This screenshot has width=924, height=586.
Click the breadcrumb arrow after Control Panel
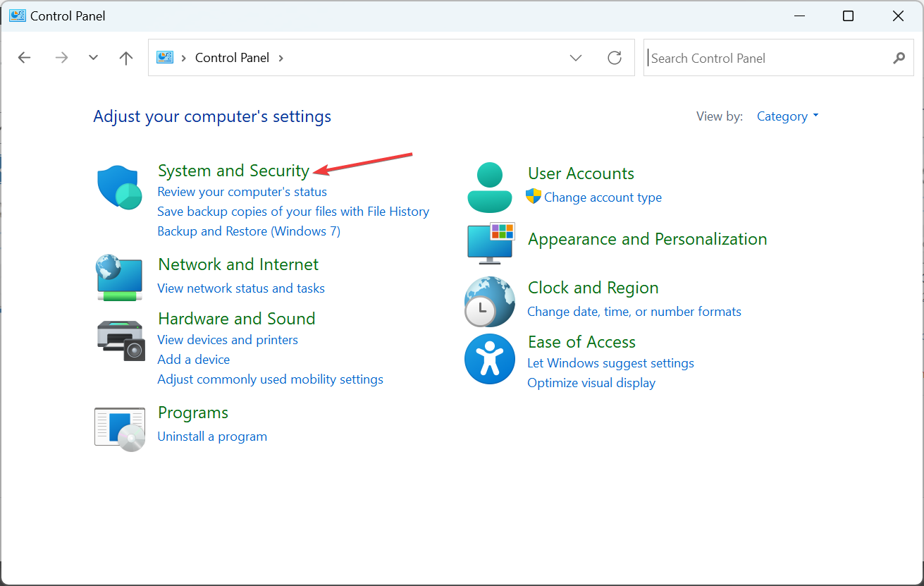pyautogui.click(x=280, y=57)
